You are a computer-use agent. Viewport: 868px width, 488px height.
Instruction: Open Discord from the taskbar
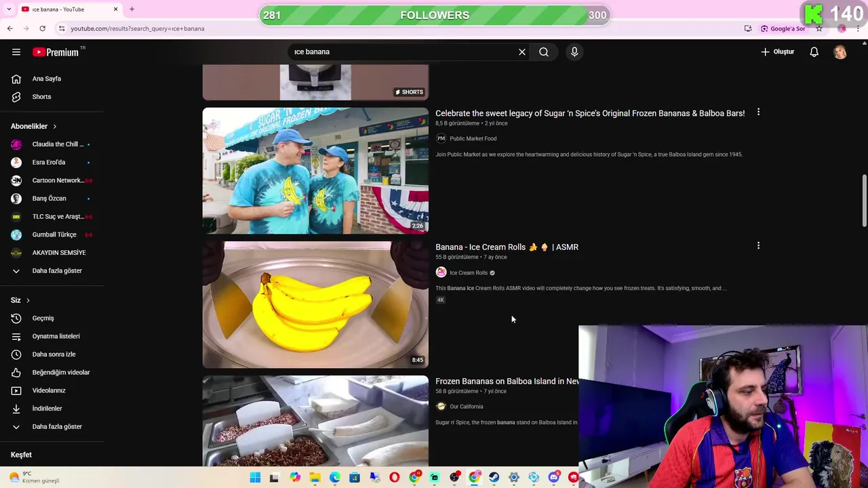[x=553, y=478]
